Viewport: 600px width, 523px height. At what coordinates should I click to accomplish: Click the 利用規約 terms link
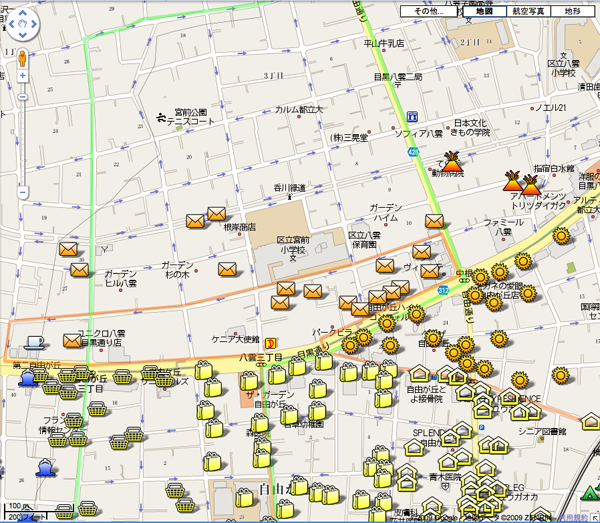[572, 517]
